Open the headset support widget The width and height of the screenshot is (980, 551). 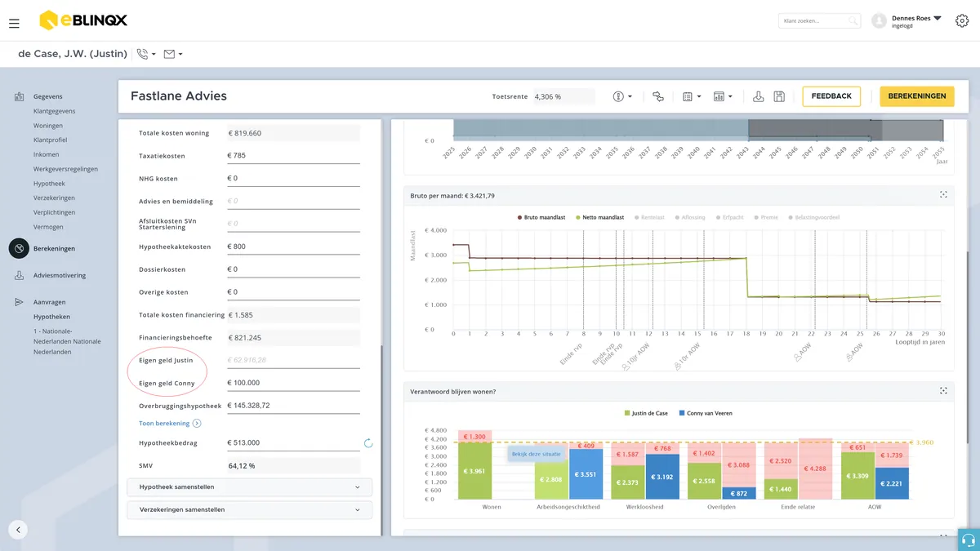point(969,540)
